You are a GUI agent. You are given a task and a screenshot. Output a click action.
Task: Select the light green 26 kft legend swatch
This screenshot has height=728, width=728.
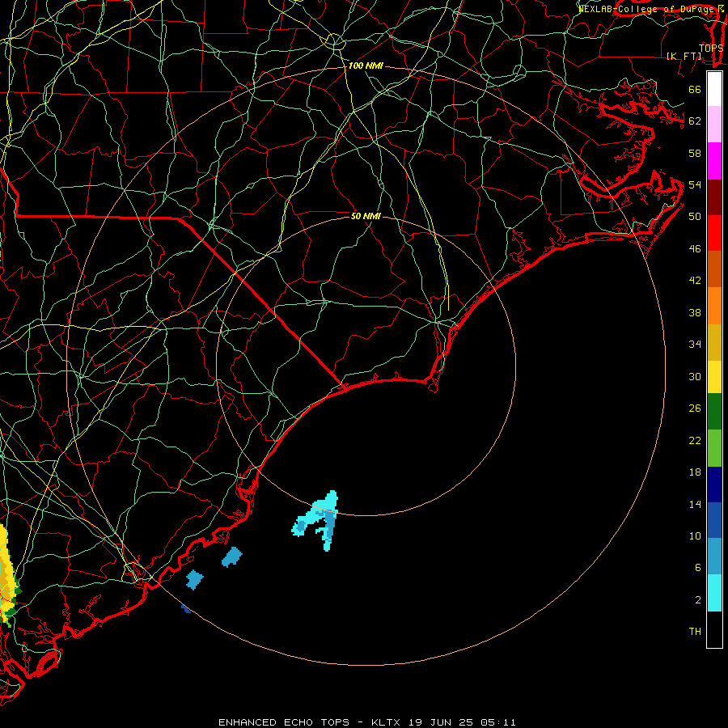click(714, 448)
